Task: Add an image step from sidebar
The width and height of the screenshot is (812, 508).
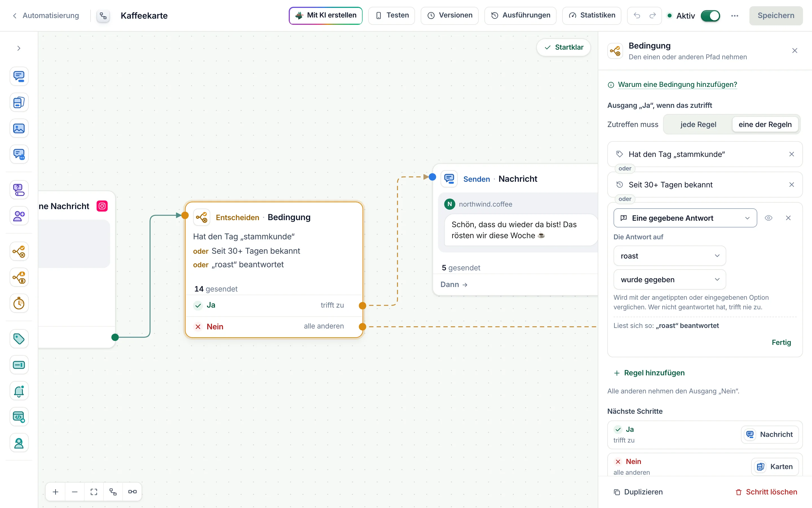Action: pos(19,128)
